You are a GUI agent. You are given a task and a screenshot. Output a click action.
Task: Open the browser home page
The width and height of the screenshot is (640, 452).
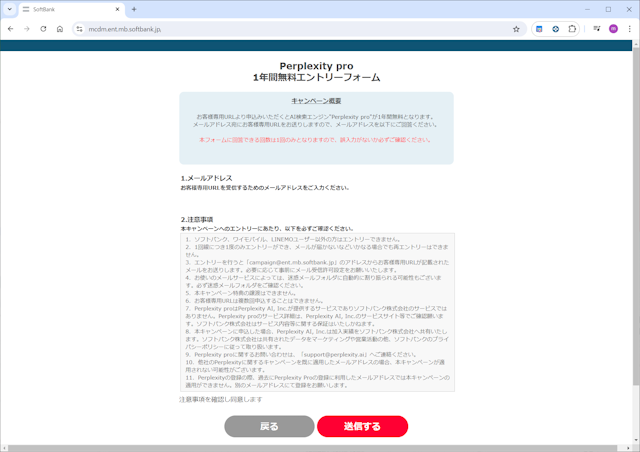pyautogui.click(x=60, y=29)
